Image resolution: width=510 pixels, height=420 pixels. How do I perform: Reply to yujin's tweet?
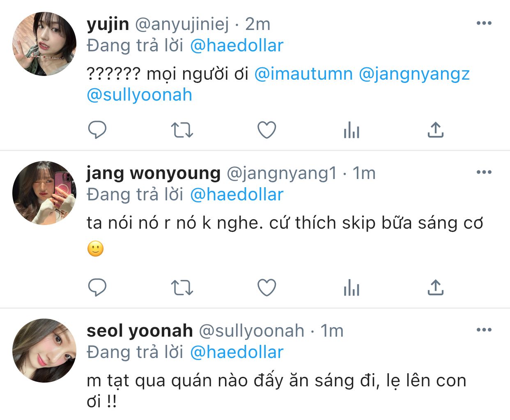97,130
